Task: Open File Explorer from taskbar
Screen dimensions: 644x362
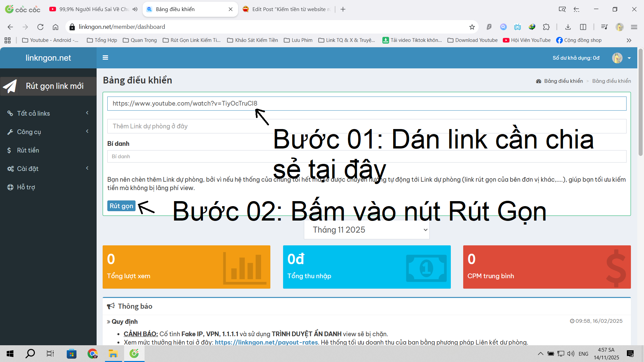Action: [113, 354]
